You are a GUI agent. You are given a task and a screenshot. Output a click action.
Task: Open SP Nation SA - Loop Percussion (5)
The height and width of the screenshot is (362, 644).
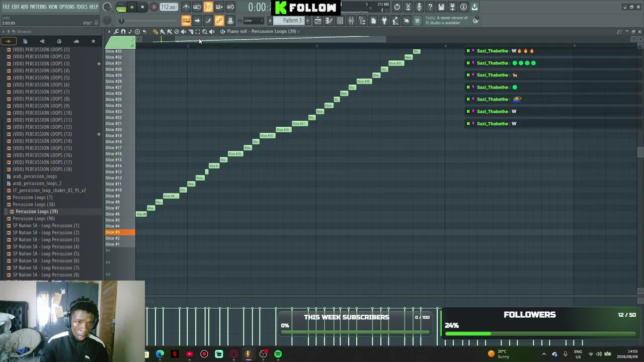46,254
